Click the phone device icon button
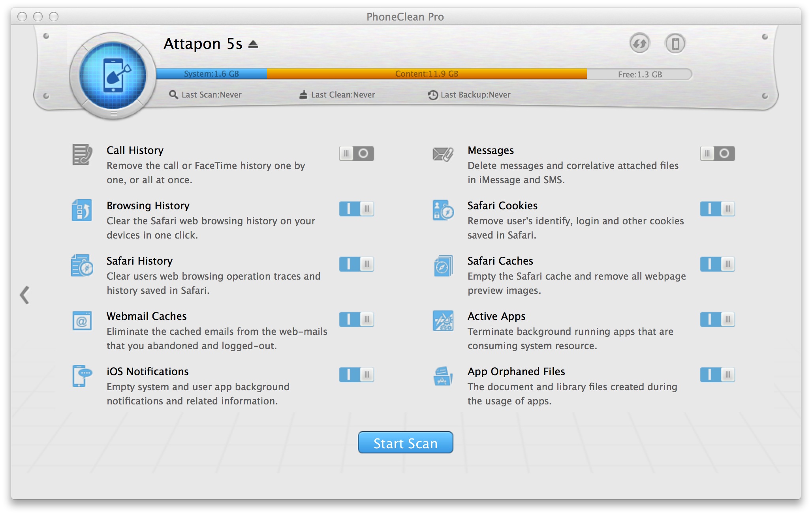 675,43
